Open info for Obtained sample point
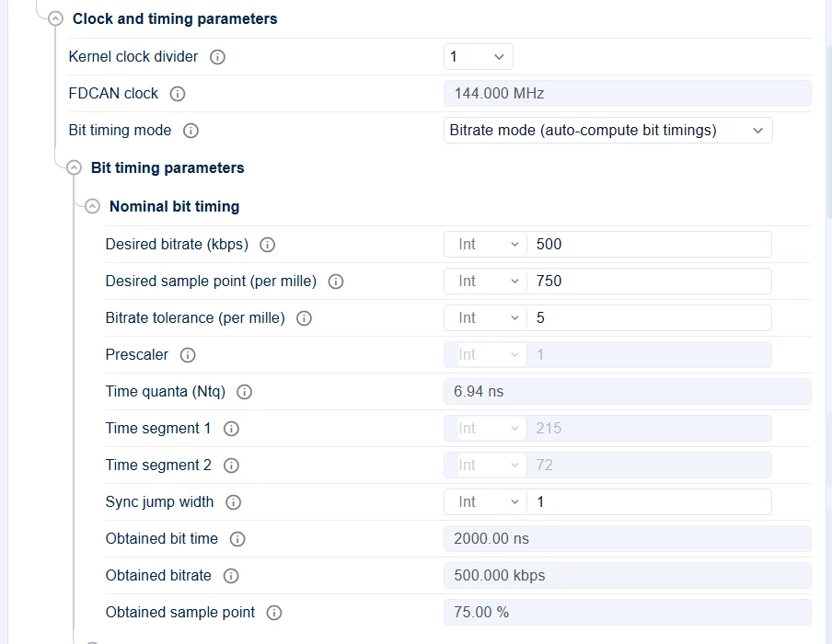This screenshot has width=832, height=644. click(273, 613)
